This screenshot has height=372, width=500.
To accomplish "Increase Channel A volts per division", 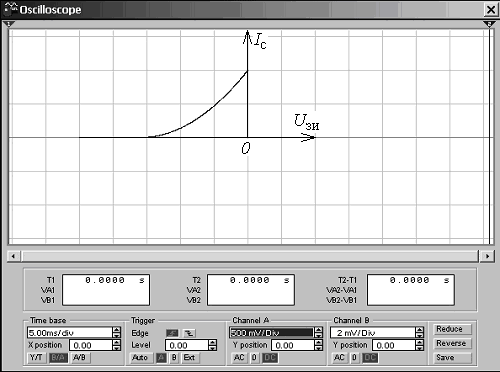I will pos(319,330).
